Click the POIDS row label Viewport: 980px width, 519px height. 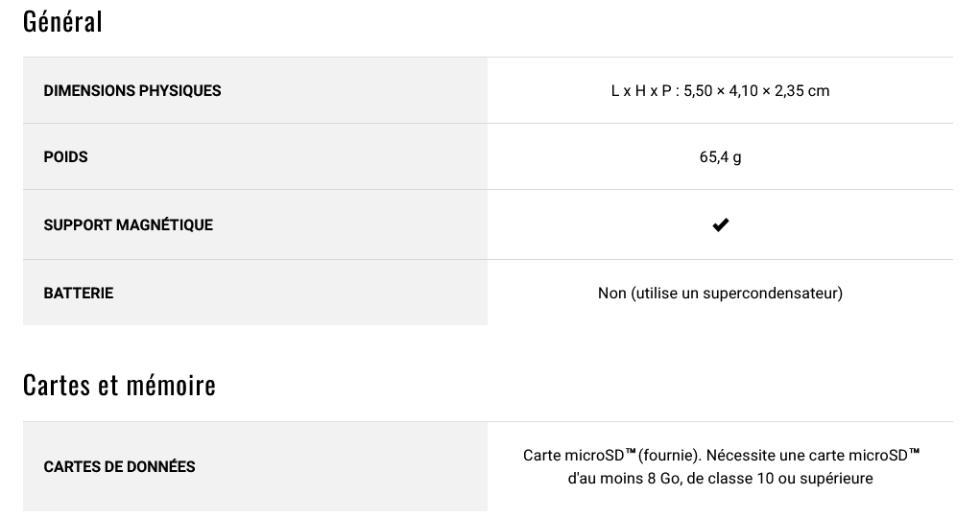pos(65,156)
